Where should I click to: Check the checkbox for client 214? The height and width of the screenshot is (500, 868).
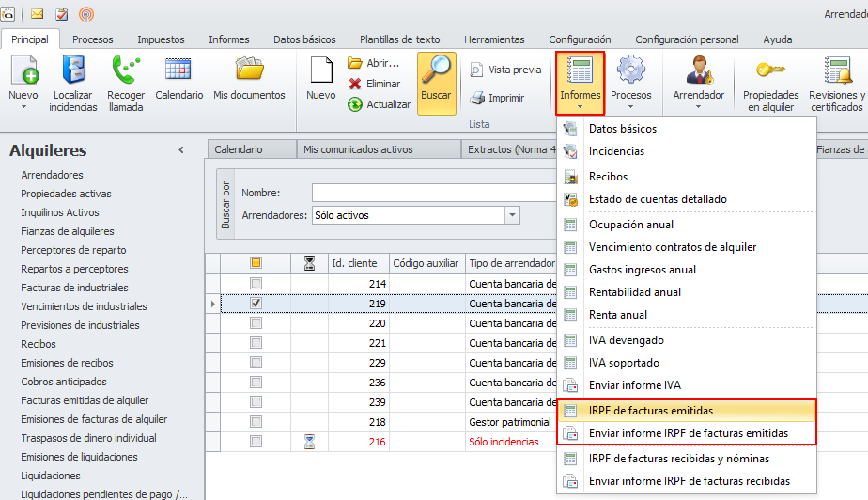pos(256,284)
